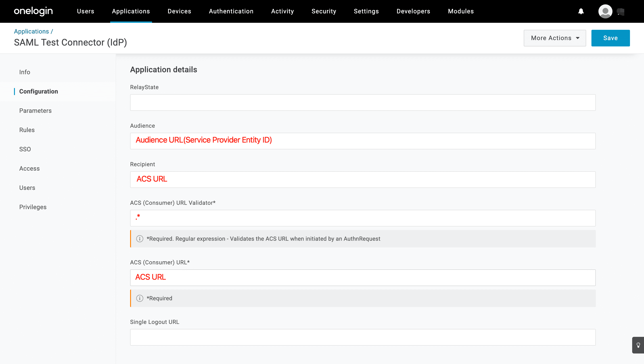Switch to the SSO sidebar tab

click(25, 149)
